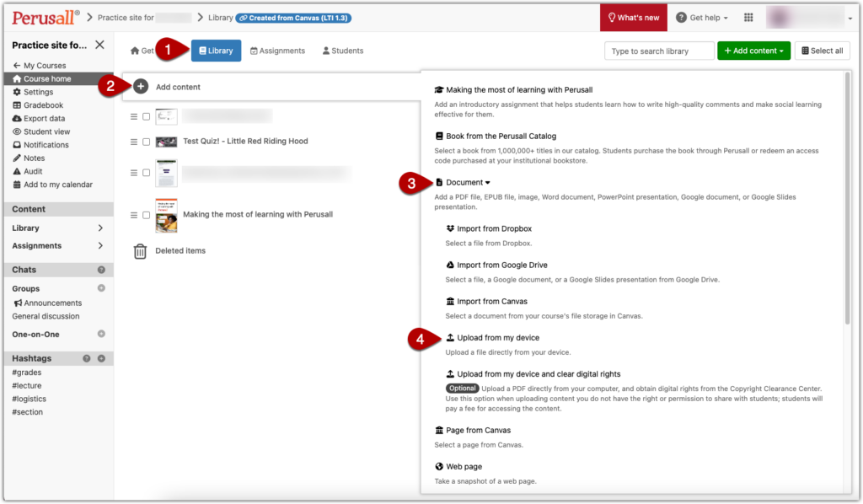The height and width of the screenshot is (504, 863).
Task: Open the Little Red Riding Hood quiz thumbnail
Action: tap(166, 142)
